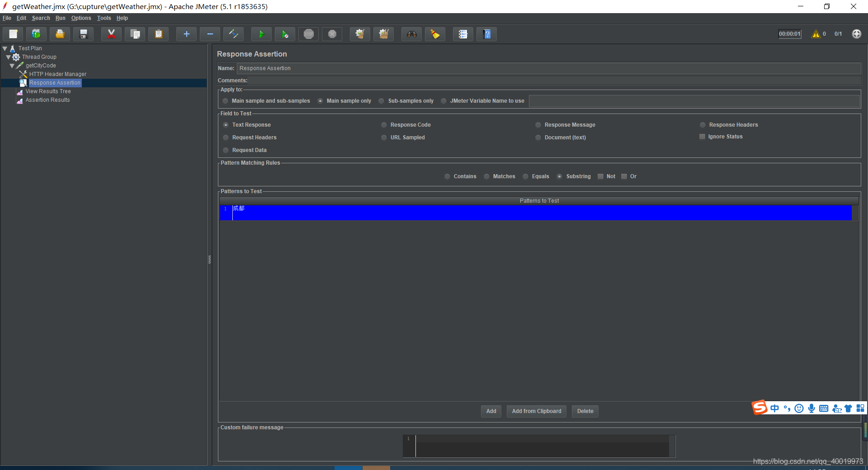Screen dimensions: 868x470
Task: Click the Toggle enable/disable icon
Action: pos(233,34)
